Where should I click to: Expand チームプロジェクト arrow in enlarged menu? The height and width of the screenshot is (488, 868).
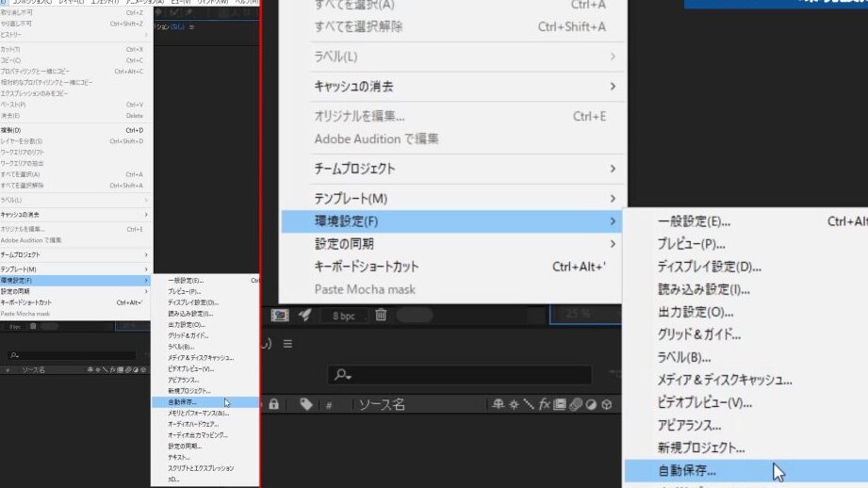[613, 169]
